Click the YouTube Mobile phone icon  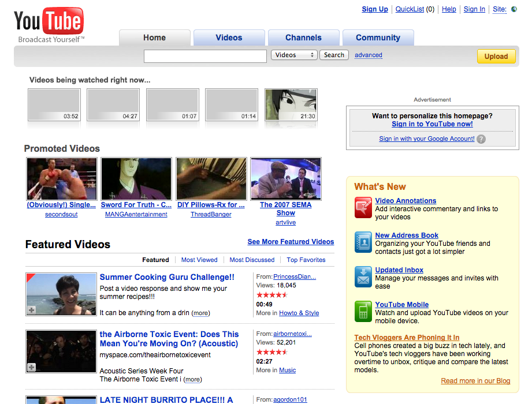tap(363, 311)
